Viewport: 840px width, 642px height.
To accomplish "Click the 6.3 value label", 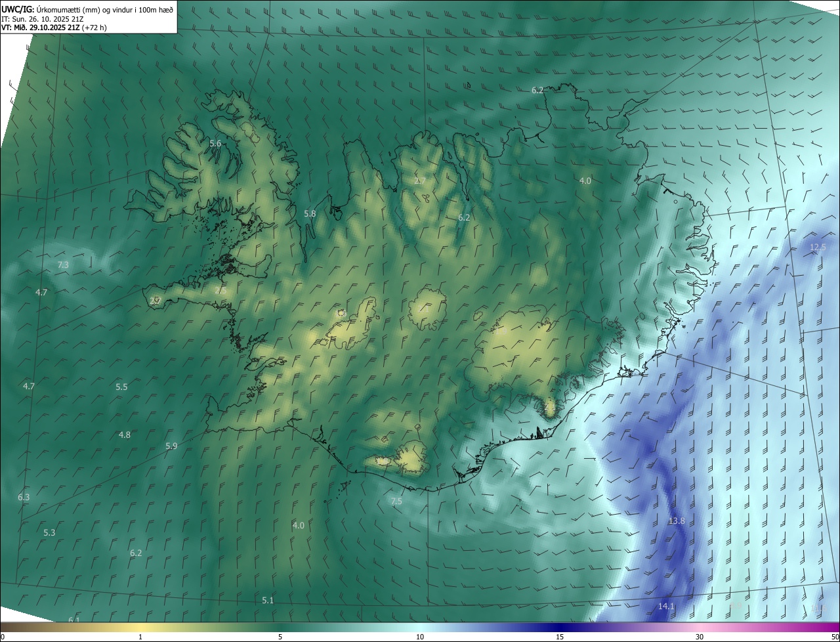I will (x=24, y=497).
